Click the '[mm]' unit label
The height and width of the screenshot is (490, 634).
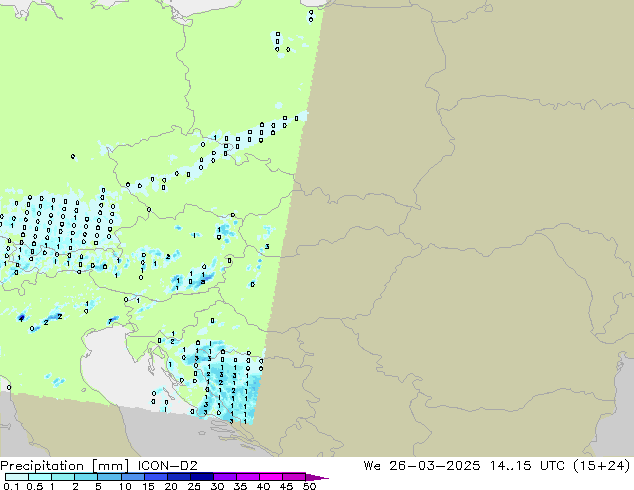tap(111, 466)
